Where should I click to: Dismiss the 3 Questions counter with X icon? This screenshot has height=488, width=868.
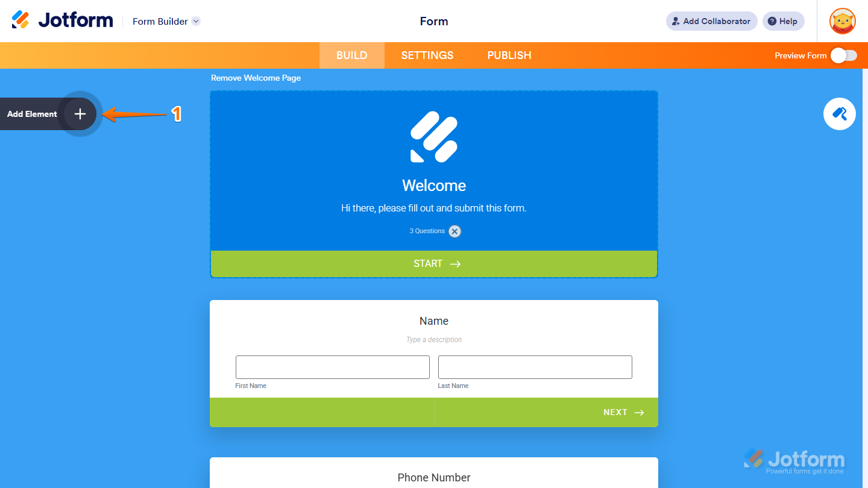455,231
